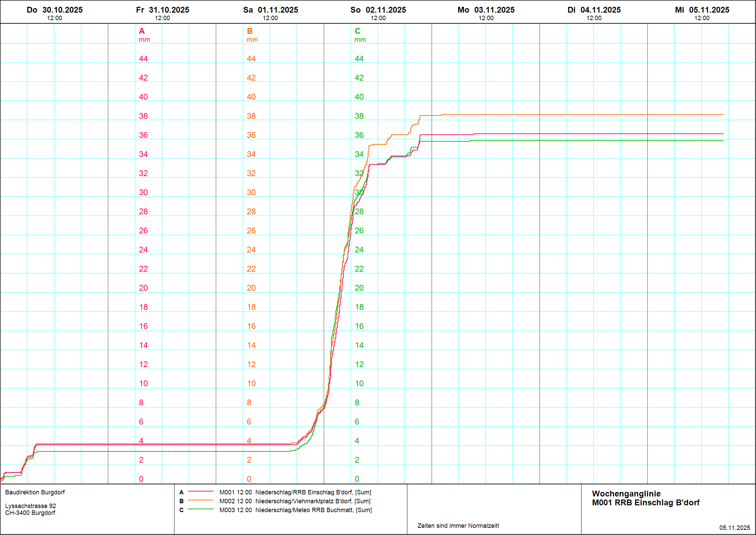Click the Mo 03.11.2025 date header
The image size is (756, 535).
pos(486,10)
